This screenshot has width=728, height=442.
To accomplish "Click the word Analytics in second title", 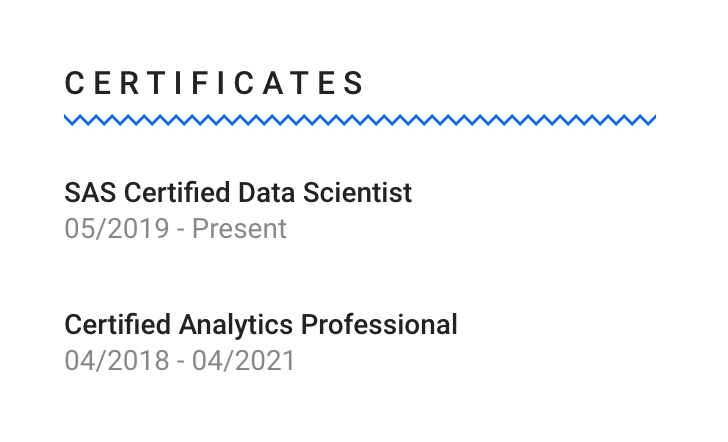I will (x=236, y=324).
